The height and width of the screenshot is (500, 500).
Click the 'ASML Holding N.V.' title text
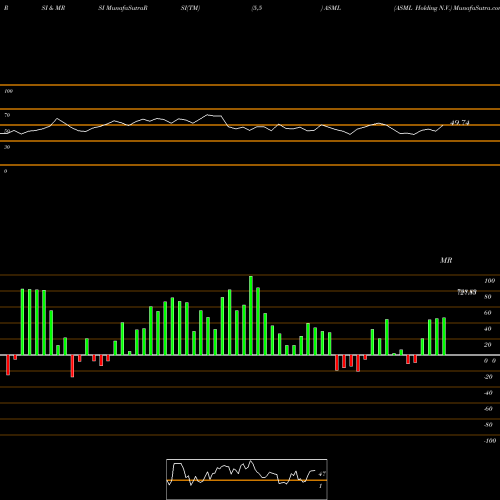pyautogui.click(x=422, y=8)
